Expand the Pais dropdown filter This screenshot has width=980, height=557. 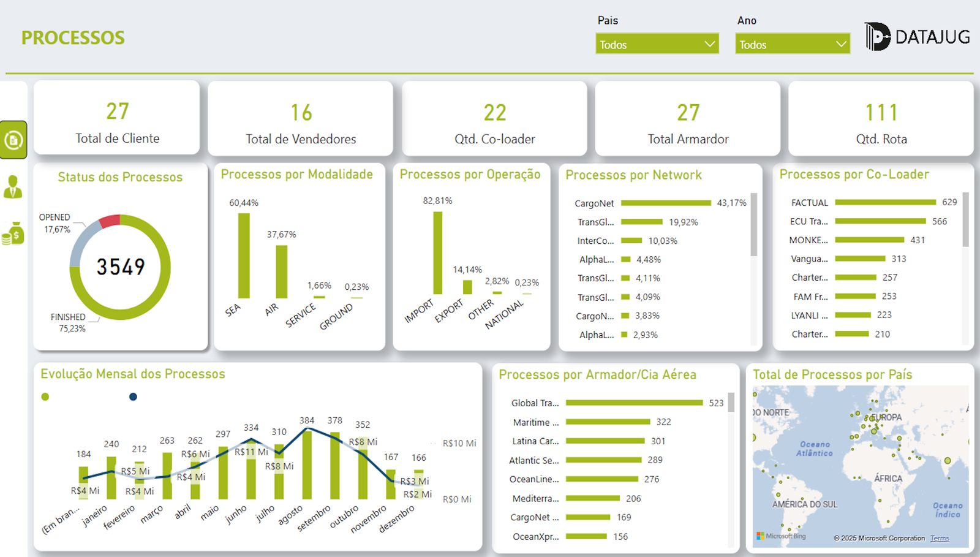[x=657, y=44]
